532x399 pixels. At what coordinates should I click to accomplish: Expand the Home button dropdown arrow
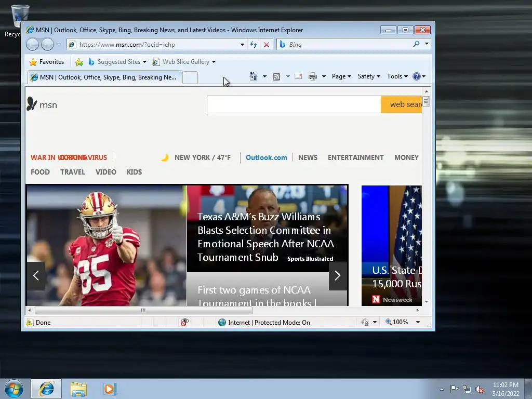[264, 76]
